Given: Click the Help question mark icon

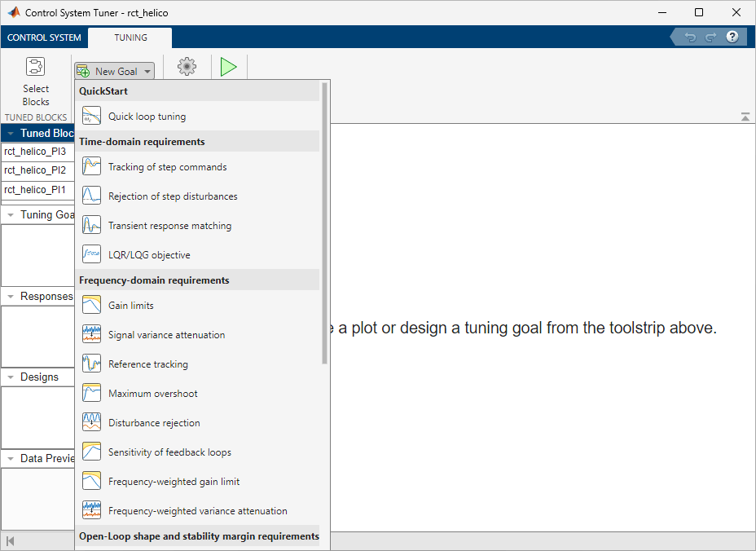Looking at the screenshot, I should [x=732, y=37].
